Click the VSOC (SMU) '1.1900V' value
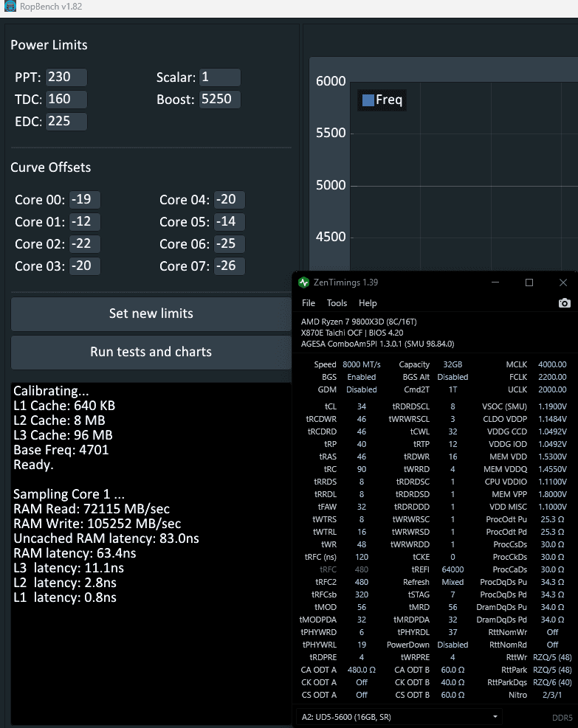578x728 pixels. pos(552,406)
